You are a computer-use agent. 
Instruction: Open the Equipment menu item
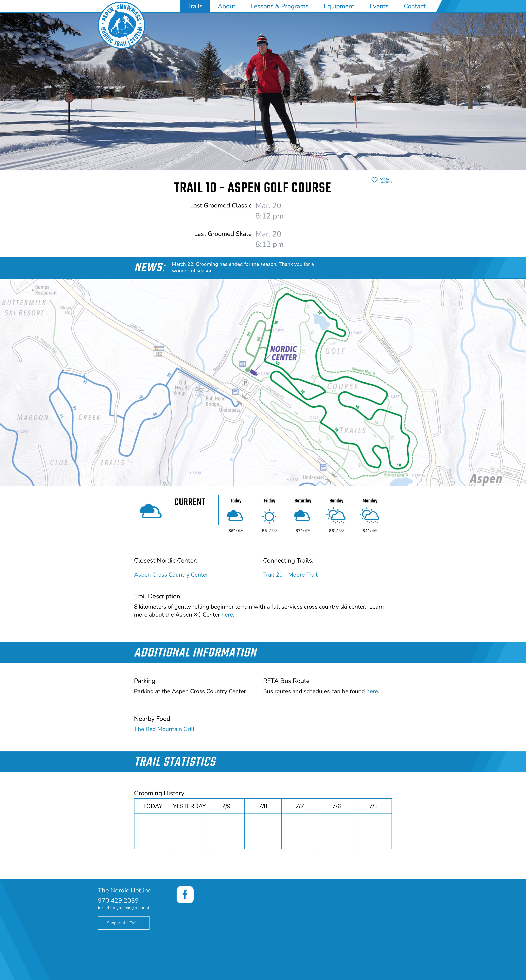click(x=339, y=6)
